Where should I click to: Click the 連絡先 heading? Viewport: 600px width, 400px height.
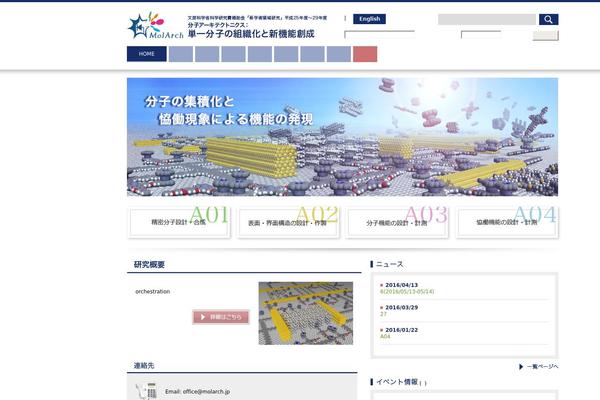144,366
